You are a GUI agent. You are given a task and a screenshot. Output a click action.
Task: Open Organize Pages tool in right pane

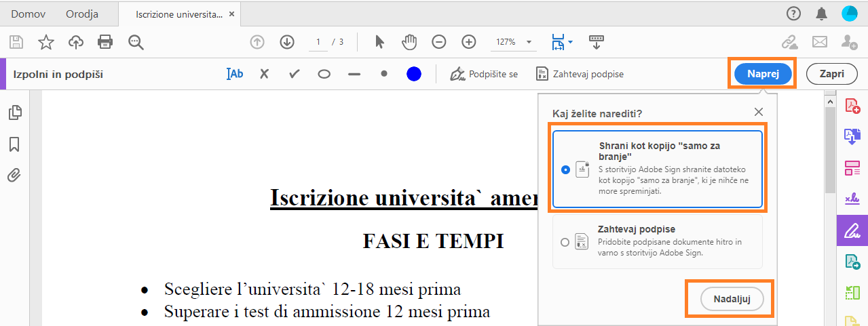click(852, 167)
